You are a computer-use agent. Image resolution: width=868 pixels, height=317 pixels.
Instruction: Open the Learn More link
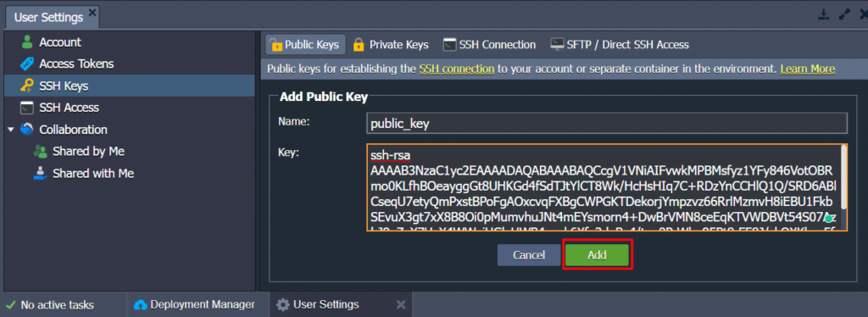(x=807, y=70)
